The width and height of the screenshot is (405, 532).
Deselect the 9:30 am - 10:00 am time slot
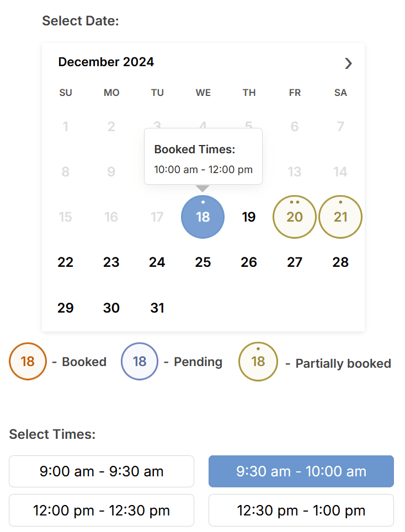tap(301, 471)
